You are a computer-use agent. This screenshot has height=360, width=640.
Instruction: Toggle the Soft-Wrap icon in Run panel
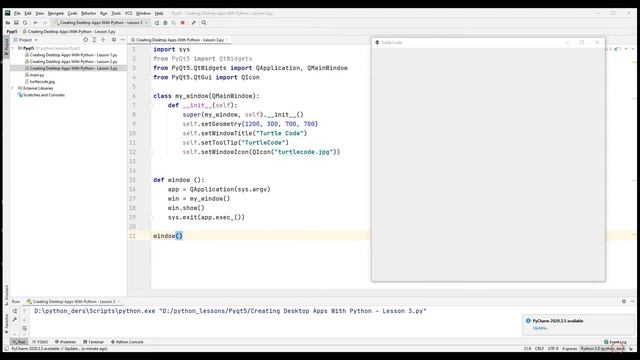(x=24, y=328)
